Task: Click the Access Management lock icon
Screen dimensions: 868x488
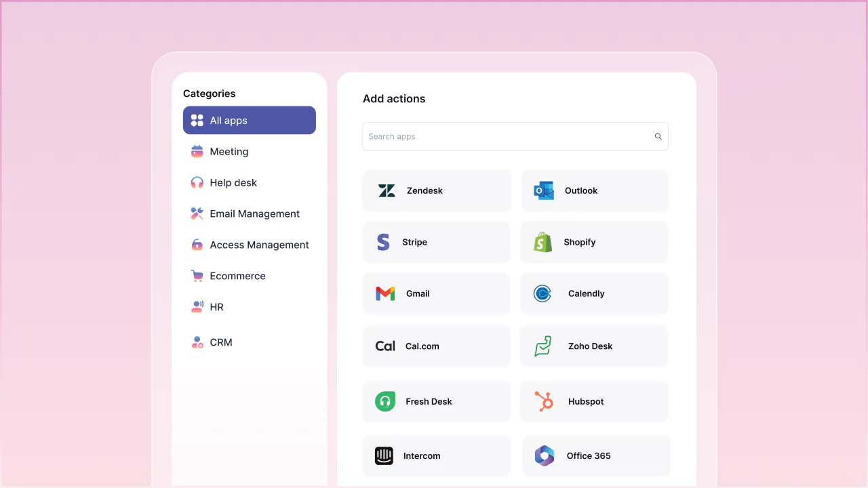Action: (x=197, y=245)
